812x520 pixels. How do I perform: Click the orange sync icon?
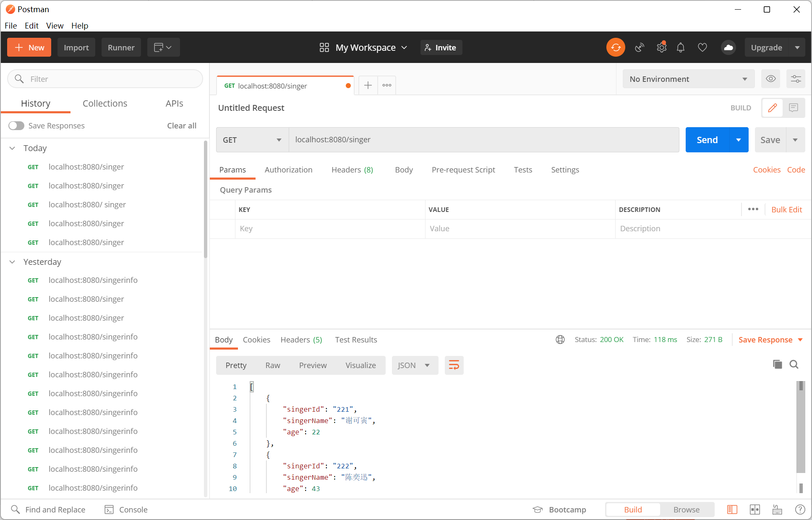(x=616, y=47)
